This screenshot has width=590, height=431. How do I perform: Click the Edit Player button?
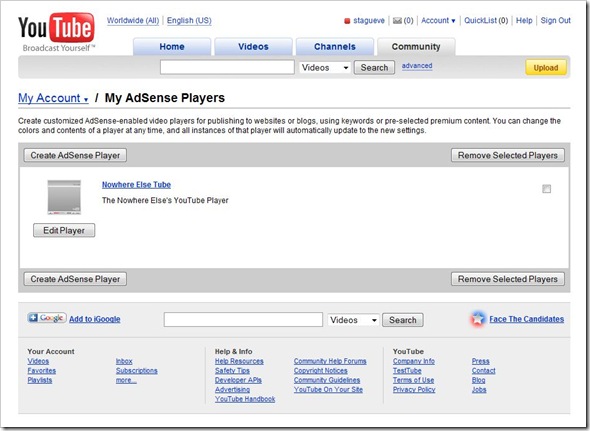click(x=64, y=230)
